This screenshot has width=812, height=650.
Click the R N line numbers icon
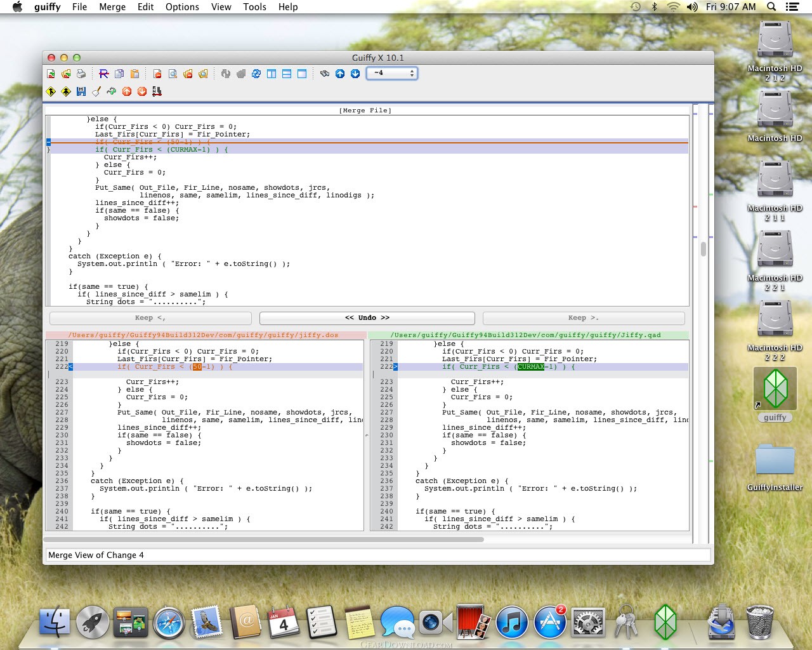157,91
